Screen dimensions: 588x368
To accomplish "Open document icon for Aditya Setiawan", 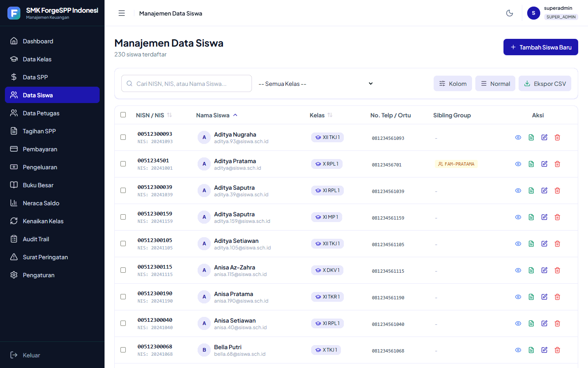I will (531, 244).
